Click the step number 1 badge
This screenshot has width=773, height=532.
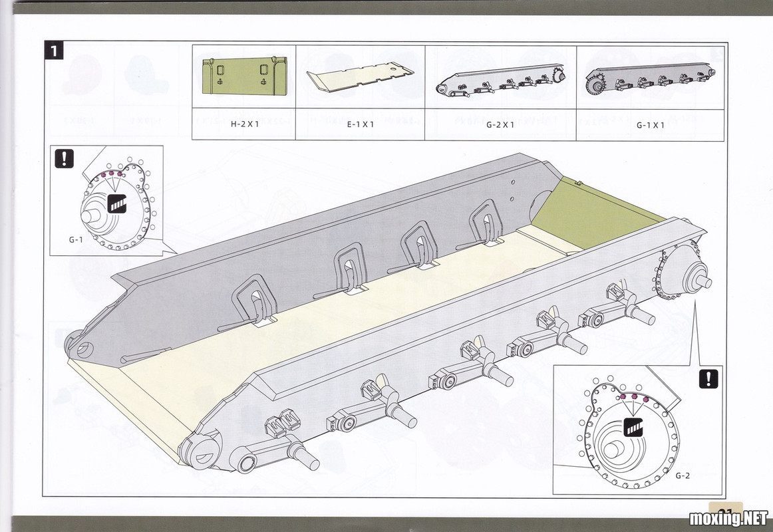[55, 51]
